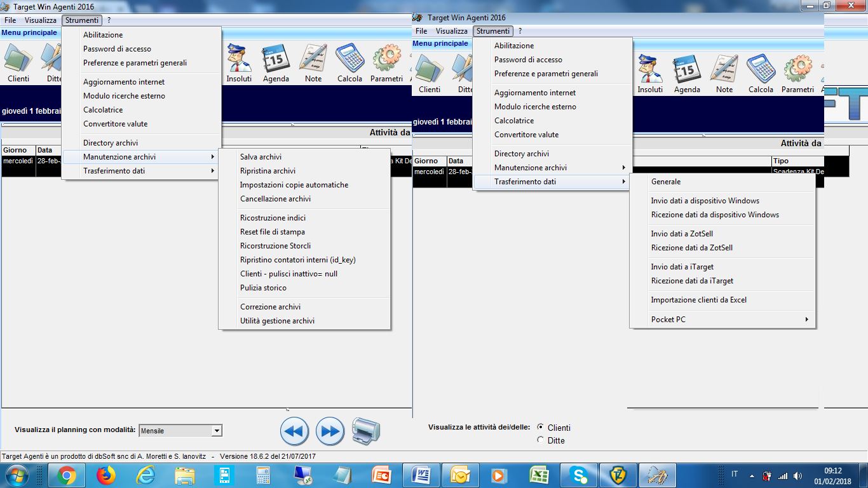Choose Cancellazione archivi
Image resolution: width=868 pixels, height=488 pixels.
304,199
